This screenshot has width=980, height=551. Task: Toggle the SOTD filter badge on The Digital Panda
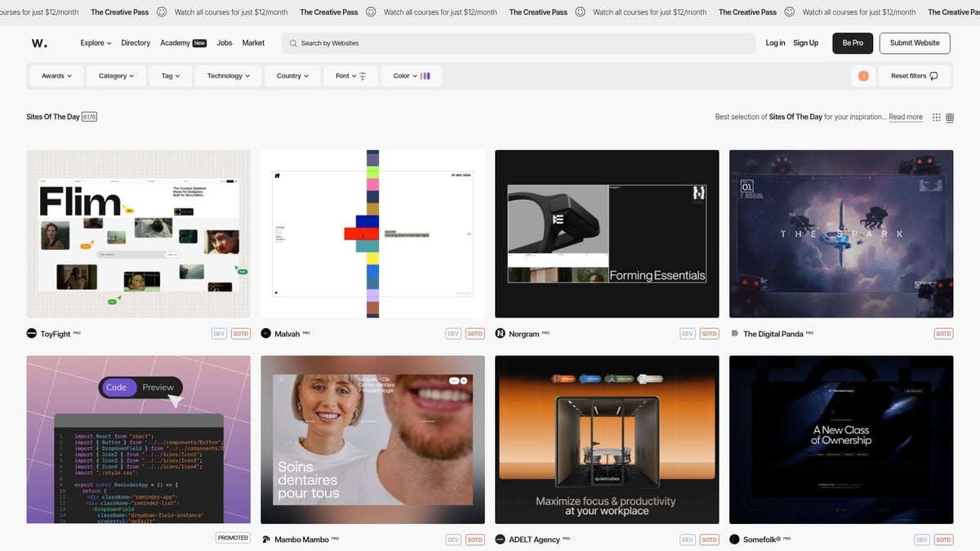click(x=943, y=333)
